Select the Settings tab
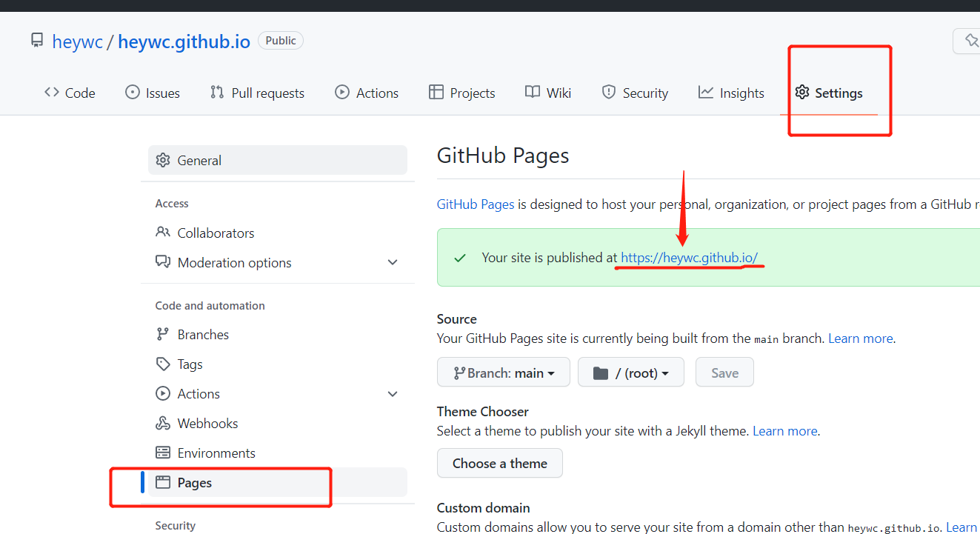 coord(829,93)
